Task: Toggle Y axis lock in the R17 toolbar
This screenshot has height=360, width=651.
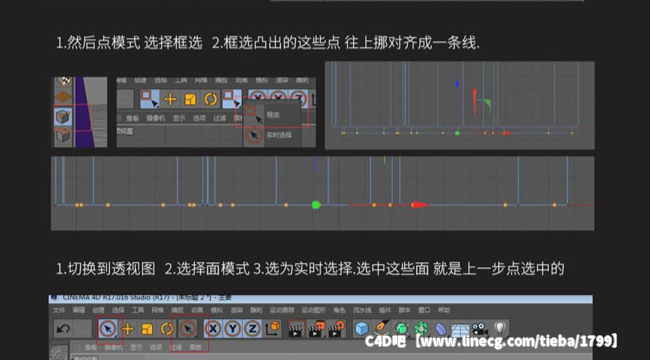Action: 232,329
